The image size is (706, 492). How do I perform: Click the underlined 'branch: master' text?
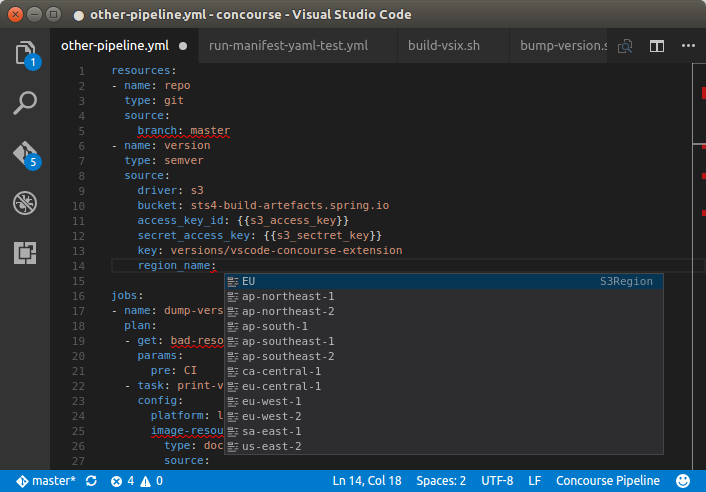point(184,131)
